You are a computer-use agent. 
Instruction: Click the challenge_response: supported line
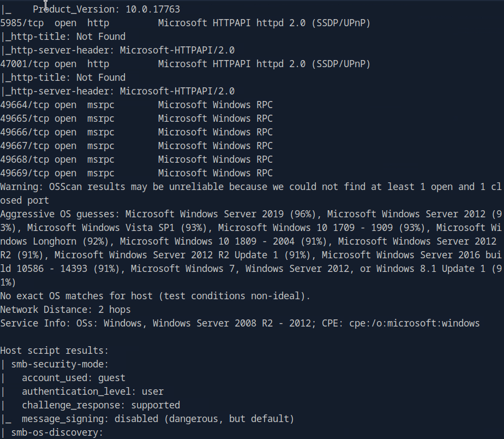tap(101, 405)
